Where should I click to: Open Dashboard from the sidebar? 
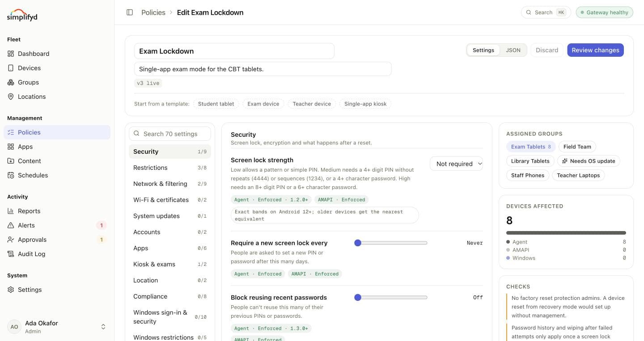coord(57,54)
